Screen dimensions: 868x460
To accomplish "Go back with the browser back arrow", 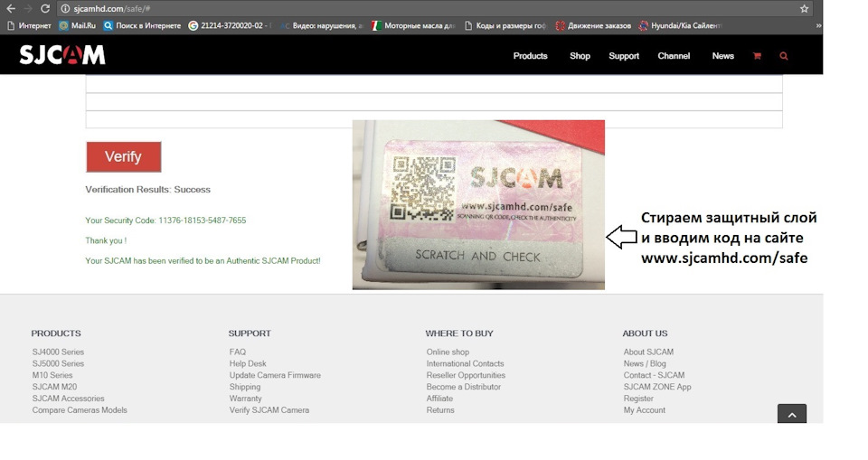I will point(11,8).
